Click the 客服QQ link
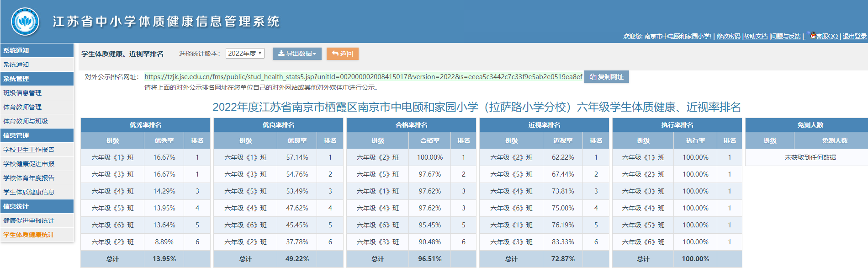Viewport: 868px width, 269px height. [x=827, y=36]
